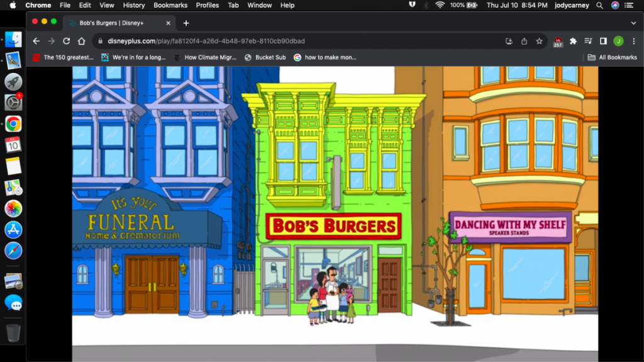Viewport: 644px width, 362px height.
Task: Open Finder from the Dock
Action: point(13,40)
